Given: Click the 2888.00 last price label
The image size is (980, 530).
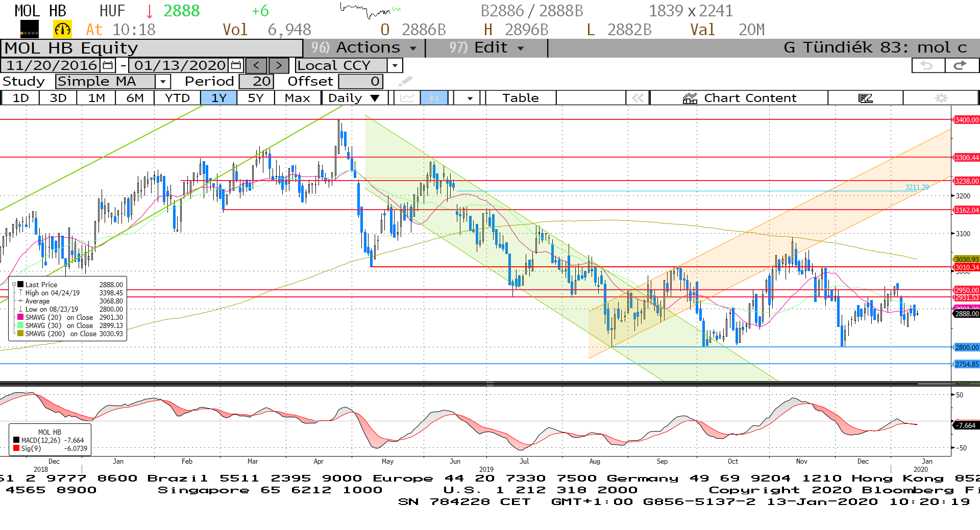Looking at the screenshot, I should click(x=967, y=314).
